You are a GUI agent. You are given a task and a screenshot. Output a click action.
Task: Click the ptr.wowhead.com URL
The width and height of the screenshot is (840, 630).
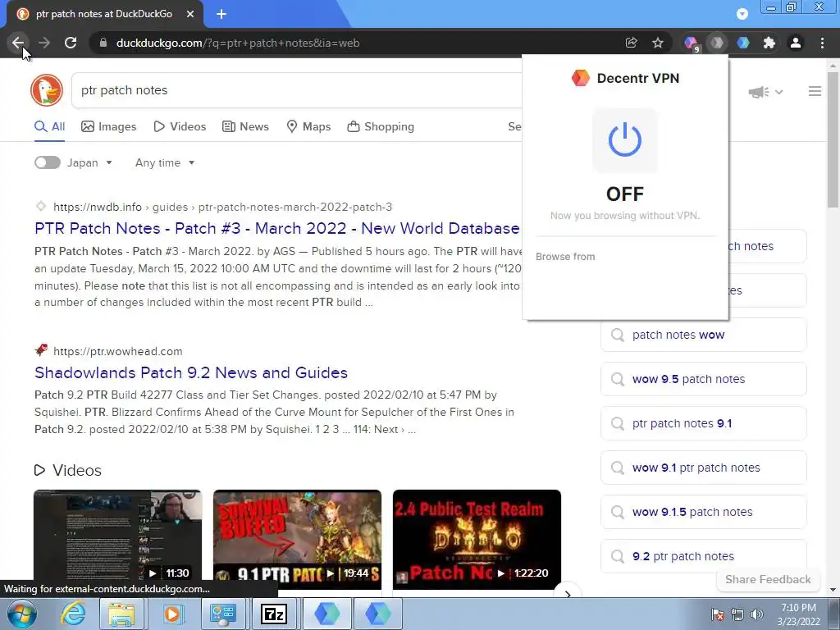click(x=118, y=351)
